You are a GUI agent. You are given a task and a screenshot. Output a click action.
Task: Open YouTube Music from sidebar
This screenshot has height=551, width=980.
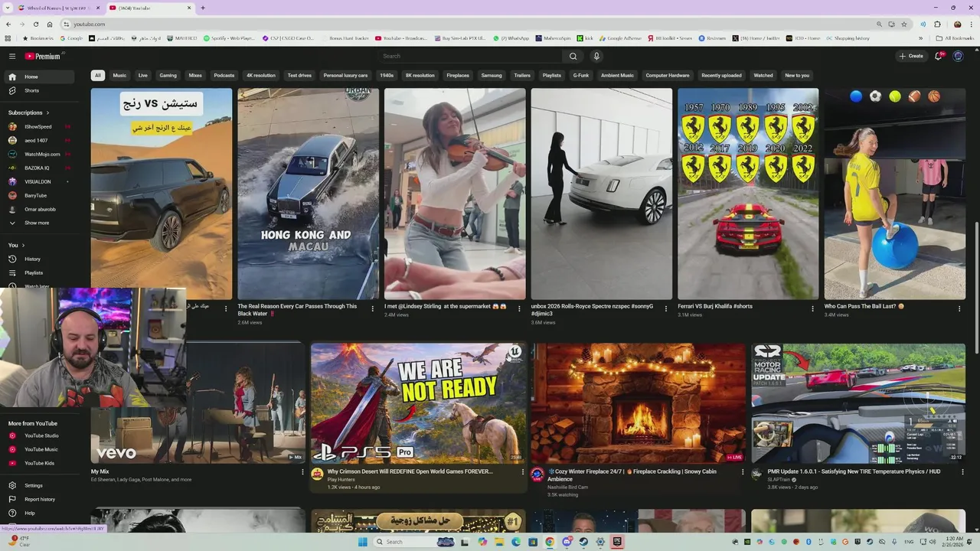tap(41, 449)
